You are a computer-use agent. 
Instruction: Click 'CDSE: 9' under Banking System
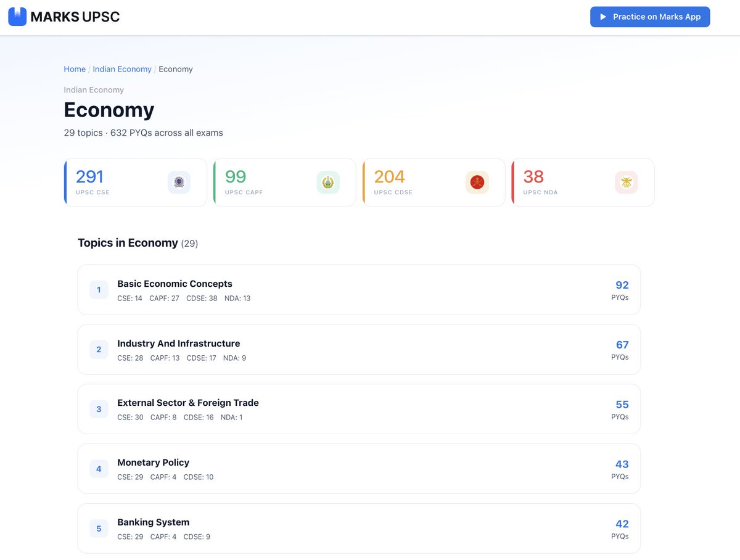tap(197, 537)
